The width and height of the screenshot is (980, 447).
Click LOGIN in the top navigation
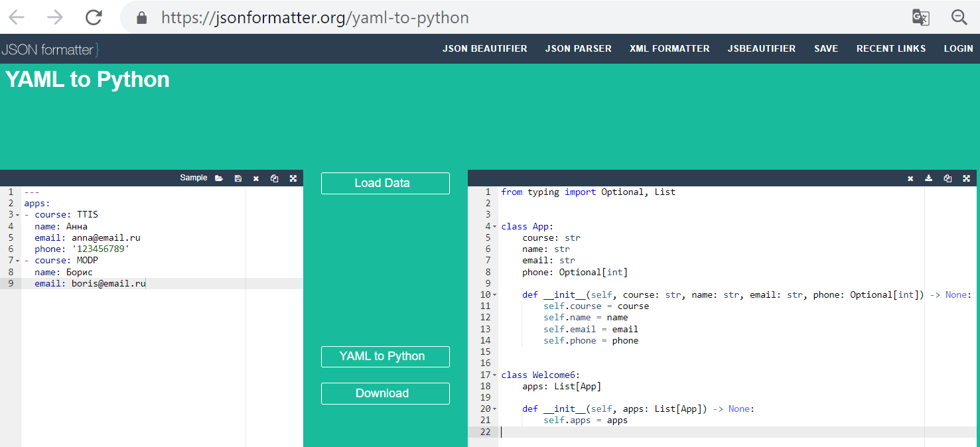(x=959, y=48)
